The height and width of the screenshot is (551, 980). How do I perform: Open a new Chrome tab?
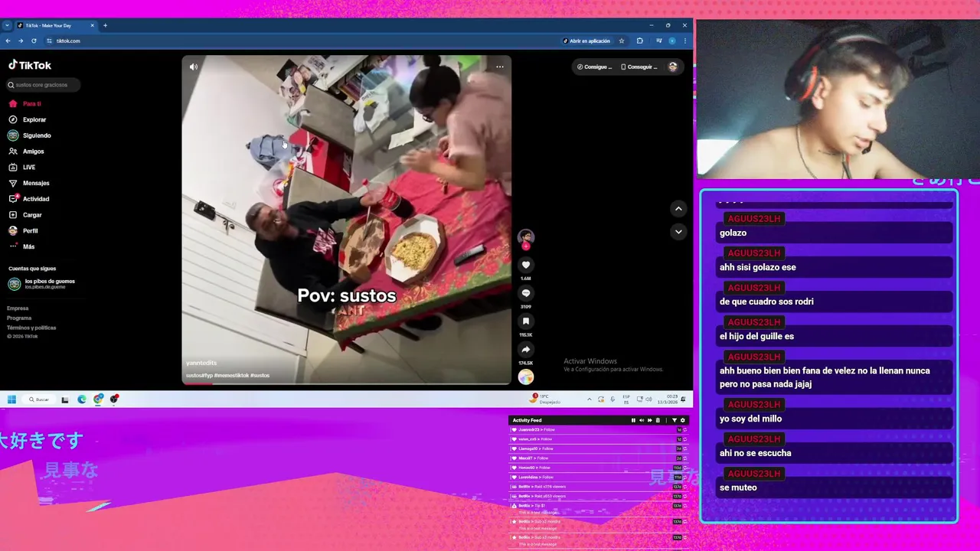tap(105, 25)
